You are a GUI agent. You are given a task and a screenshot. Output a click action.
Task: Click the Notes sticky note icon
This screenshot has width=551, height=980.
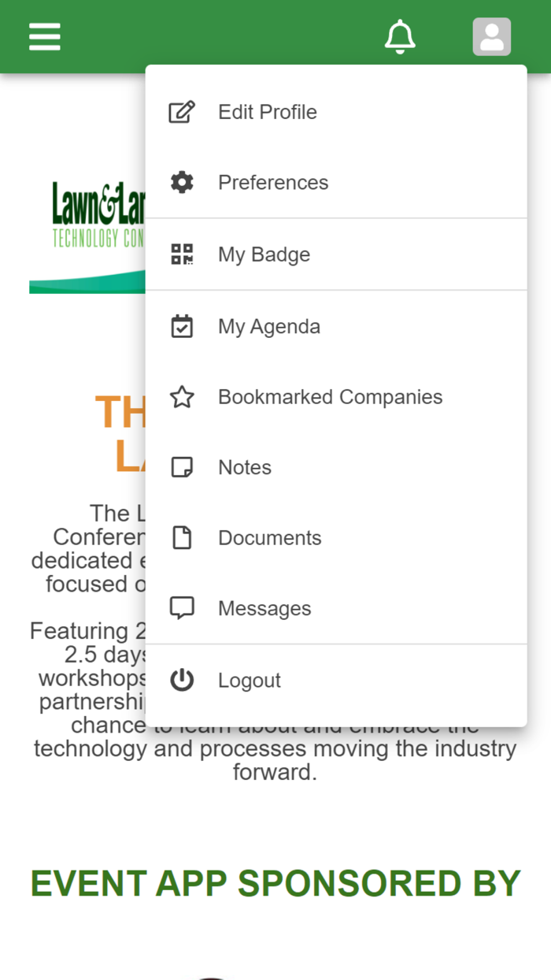click(182, 467)
